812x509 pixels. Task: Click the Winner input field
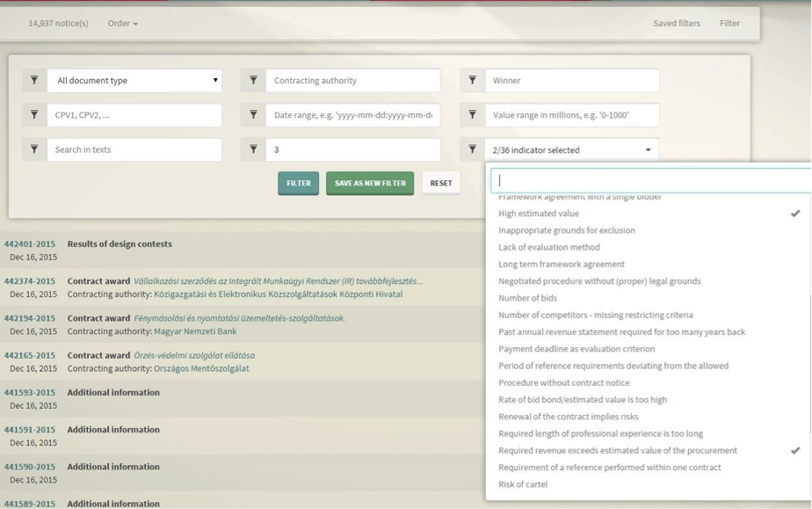[572, 80]
